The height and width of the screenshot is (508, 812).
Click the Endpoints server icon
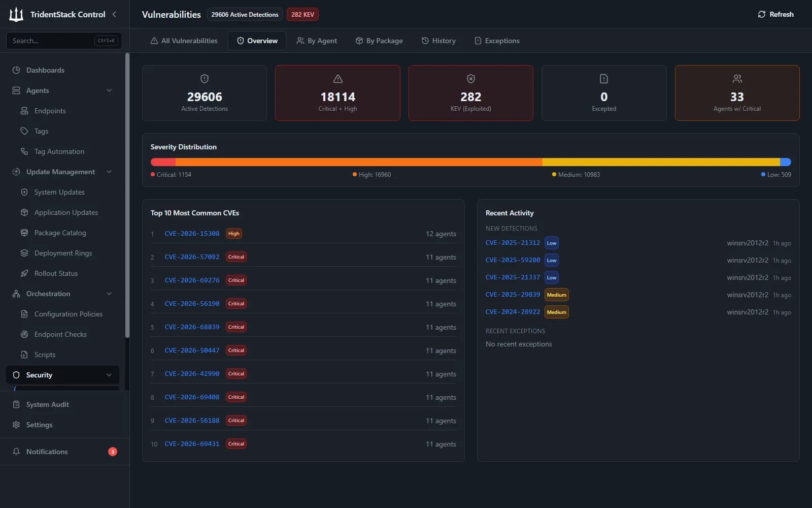24,111
